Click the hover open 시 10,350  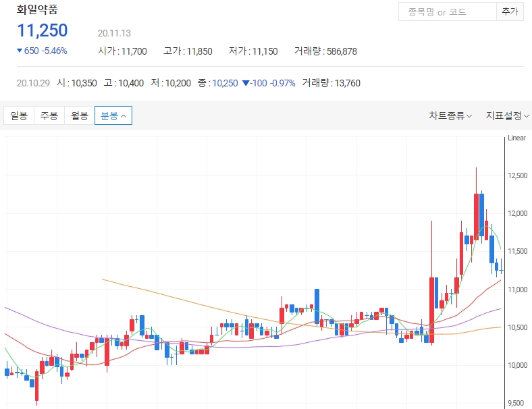click(x=77, y=83)
